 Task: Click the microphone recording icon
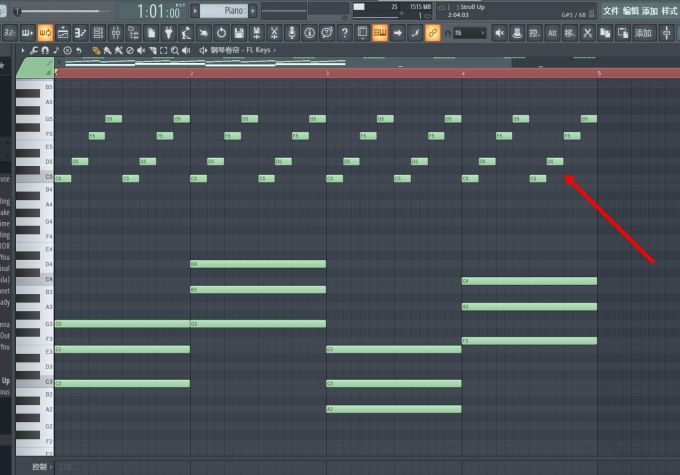pyautogui.click(x=292, y=33)
